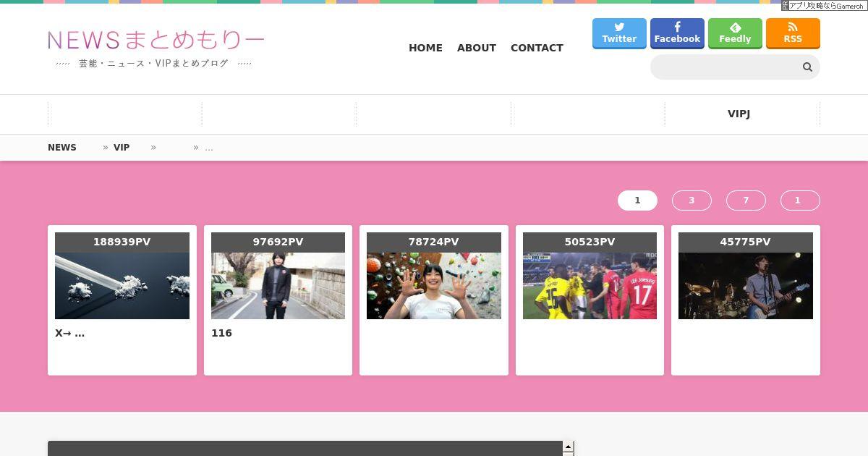The width and height of the screenshot is (868, 456).
Task: Click the 188939PV view count label
Action: (x=122, y=242)
